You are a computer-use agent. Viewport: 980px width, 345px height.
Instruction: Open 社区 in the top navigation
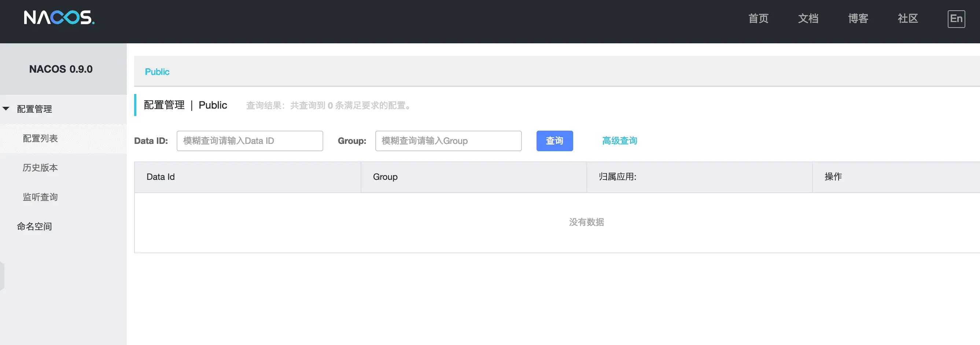(x=908, y=19)
